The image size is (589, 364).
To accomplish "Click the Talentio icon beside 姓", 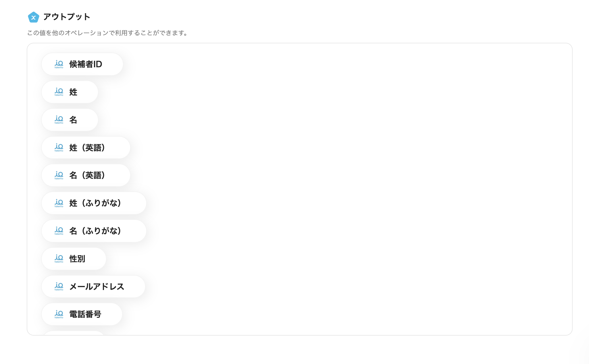I will tap(59, 92).
